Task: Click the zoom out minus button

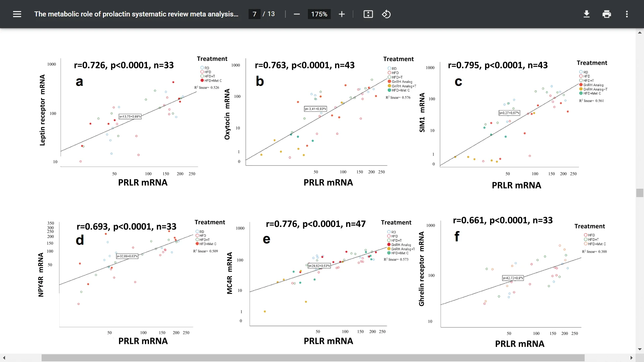Action: point(297,14)
